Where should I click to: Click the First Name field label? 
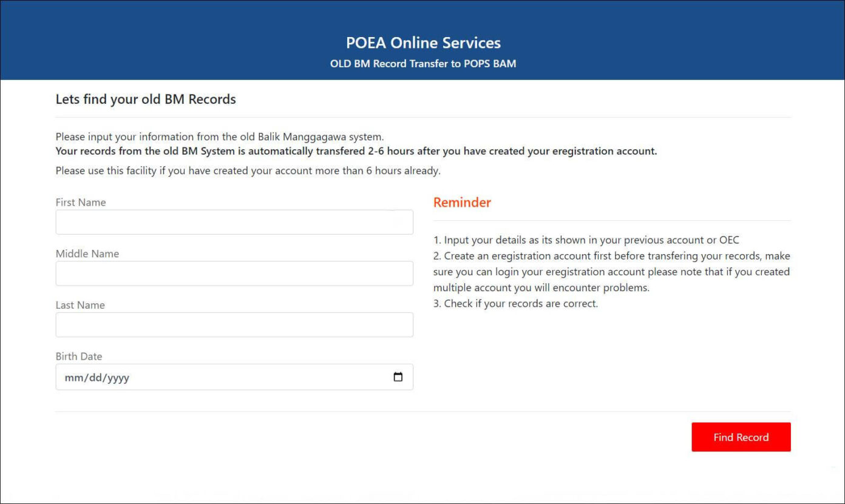click(x=81, y=202)
